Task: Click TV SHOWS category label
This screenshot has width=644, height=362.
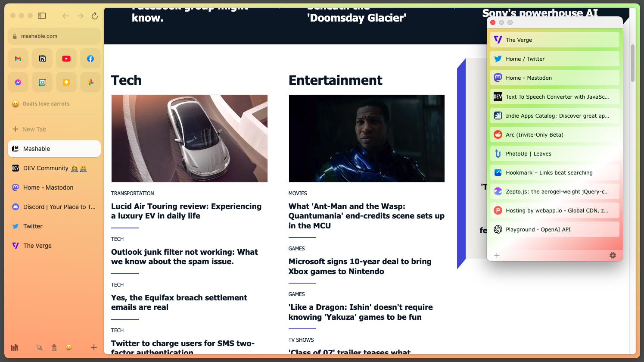Action: [301, 340]
